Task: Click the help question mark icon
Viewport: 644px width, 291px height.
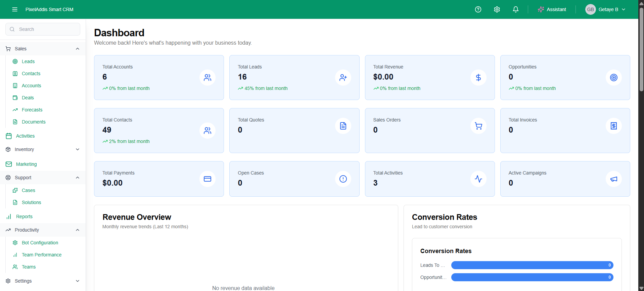Action: point(478,9)
